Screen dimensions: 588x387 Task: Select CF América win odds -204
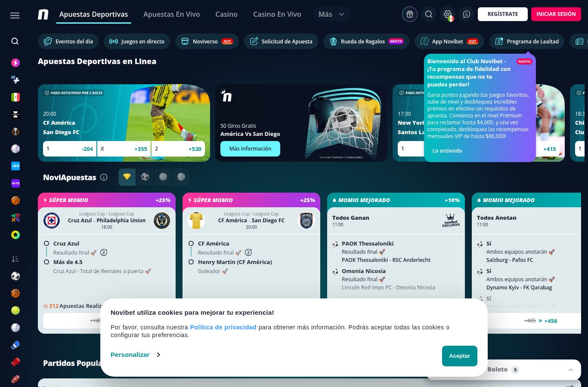coord(70,149)
